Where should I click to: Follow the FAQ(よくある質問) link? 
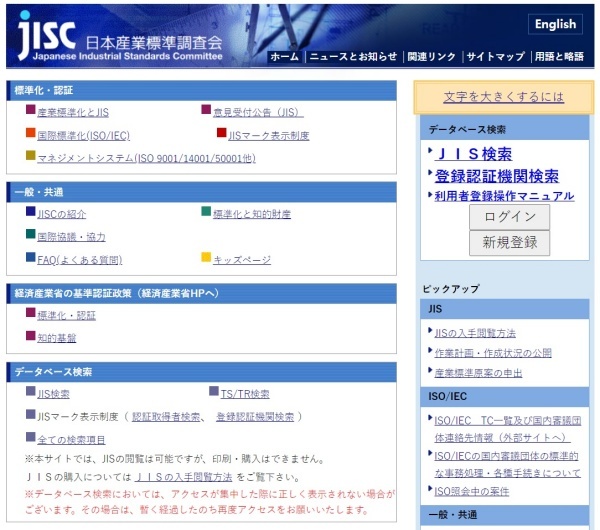pyautogui.click(x=79, y=260)
